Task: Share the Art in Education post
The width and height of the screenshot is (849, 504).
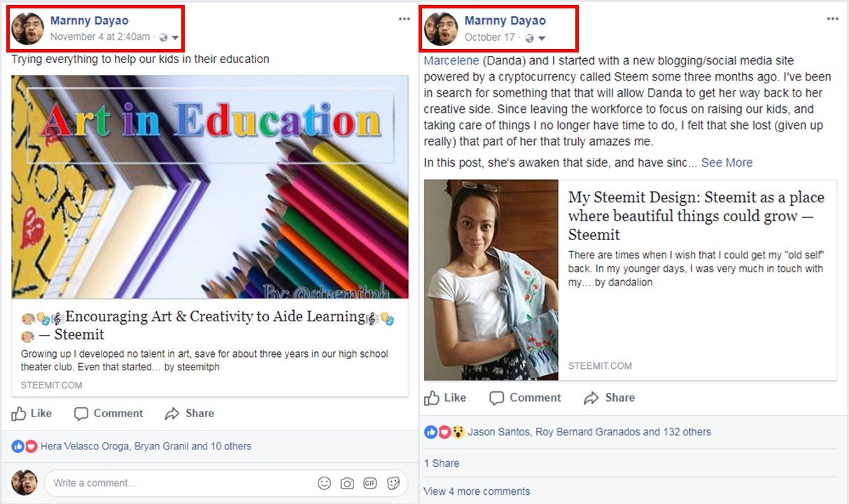Action: pyautogui.click(x=190, y=414)
